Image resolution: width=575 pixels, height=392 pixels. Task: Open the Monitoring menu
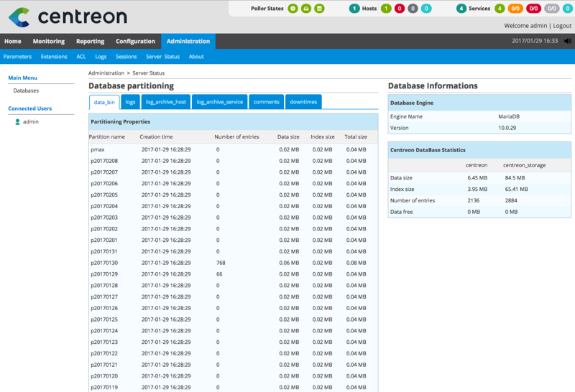point(49,42)
